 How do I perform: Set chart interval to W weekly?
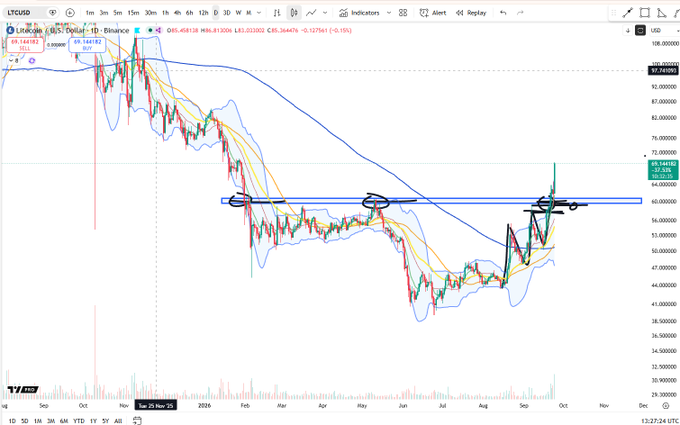[239, 13]
